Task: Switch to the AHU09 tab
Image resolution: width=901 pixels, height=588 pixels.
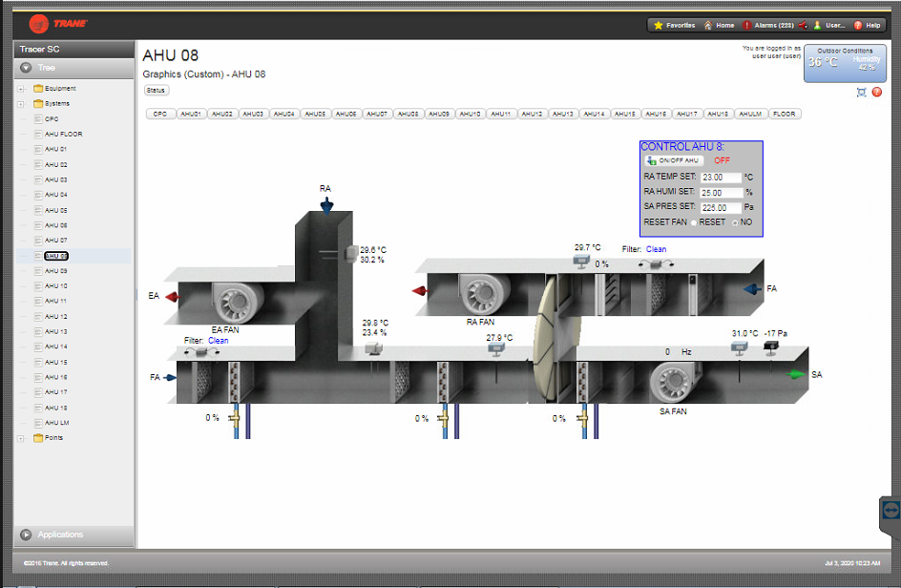Action: [439, 114]
